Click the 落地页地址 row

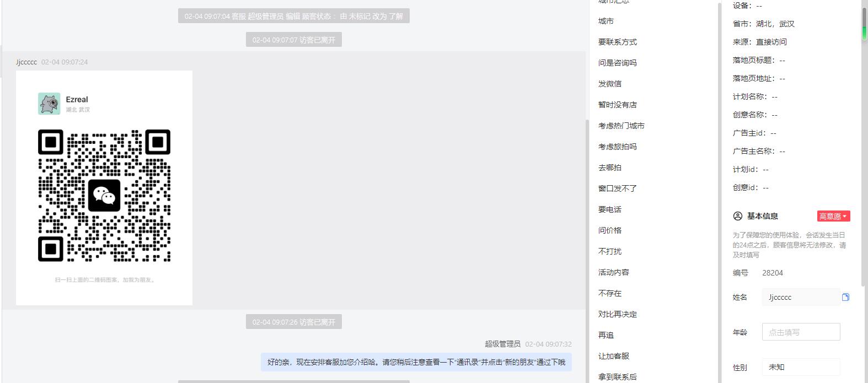[759, 78]
